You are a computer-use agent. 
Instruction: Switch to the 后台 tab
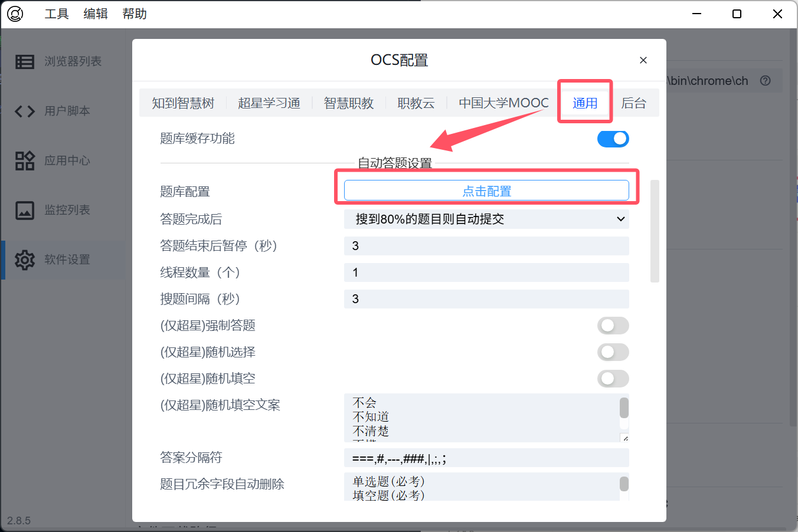[634, 103]
